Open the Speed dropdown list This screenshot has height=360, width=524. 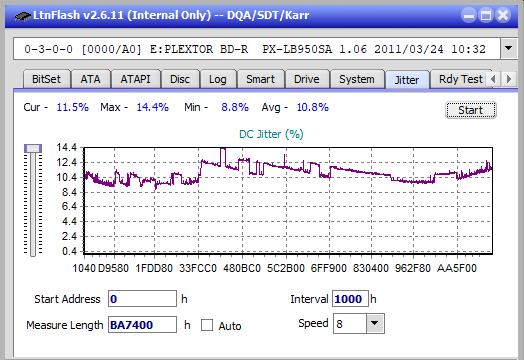pos(375,324)
